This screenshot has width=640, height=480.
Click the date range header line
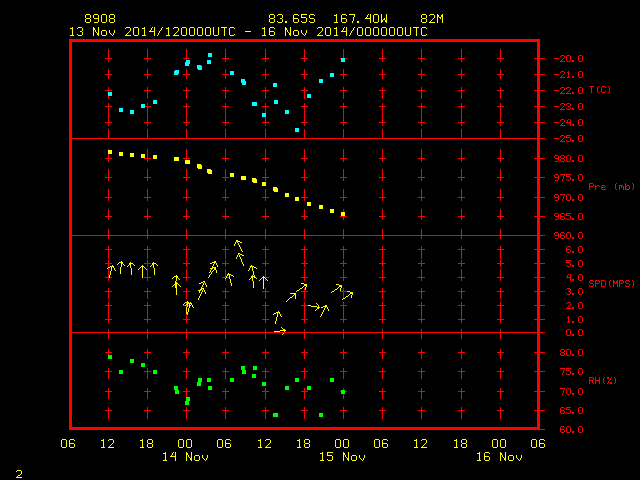coord(248,32)
